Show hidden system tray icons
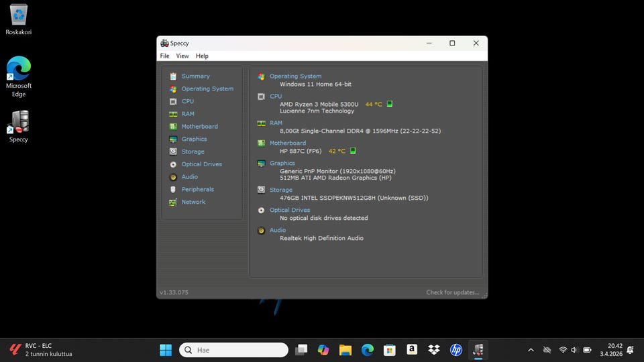 coord(531,350)
